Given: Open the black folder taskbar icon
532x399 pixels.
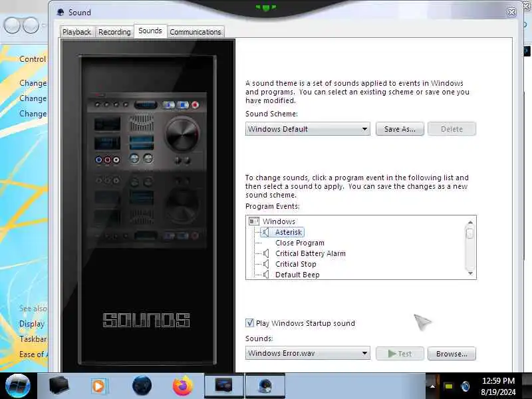Looking at the screenshot, I should tap(59, 386).
